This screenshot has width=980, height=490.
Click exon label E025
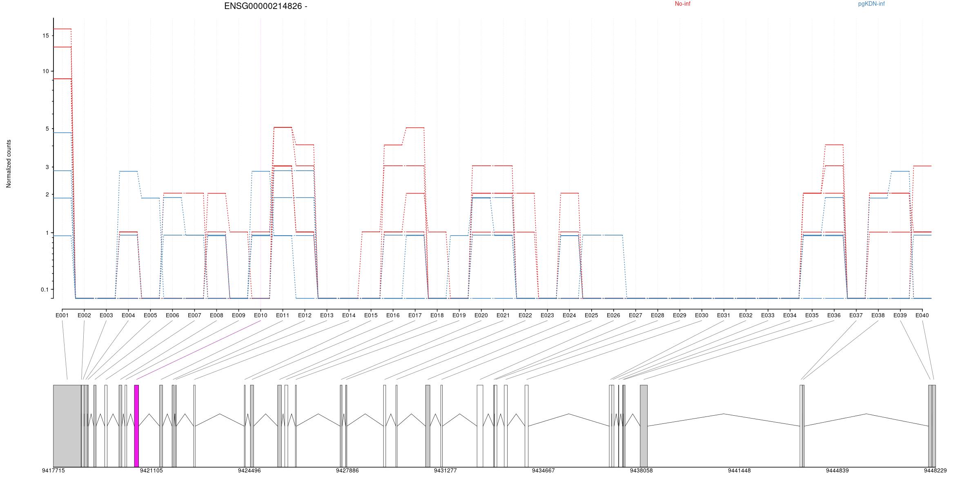pyautogui.click(x=591, y=315)
